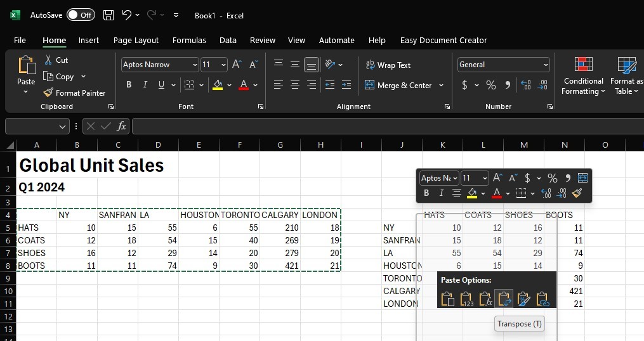Switch to the Page Layout tab
Viewport: 644px width, 341px height.
point(136,40)
